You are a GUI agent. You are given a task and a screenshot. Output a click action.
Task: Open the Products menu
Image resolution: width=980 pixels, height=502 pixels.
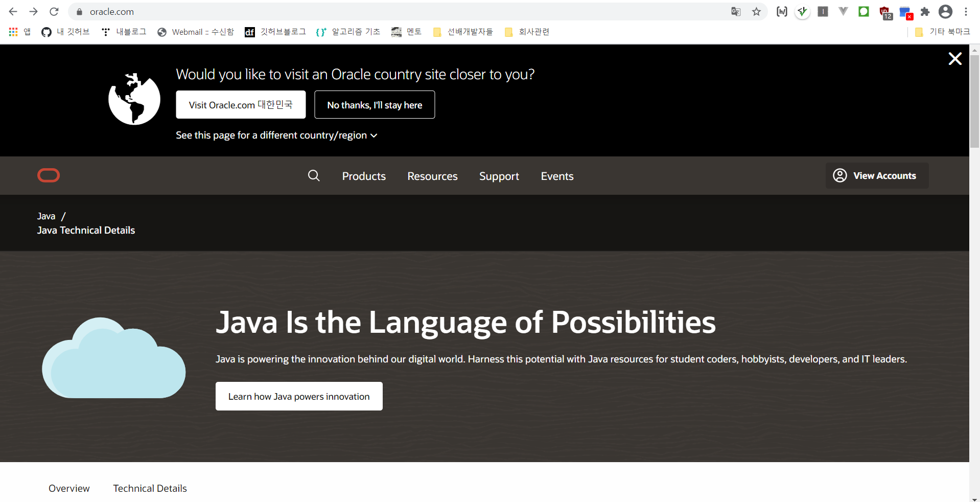pyautogui.click(x=364, y=176)
